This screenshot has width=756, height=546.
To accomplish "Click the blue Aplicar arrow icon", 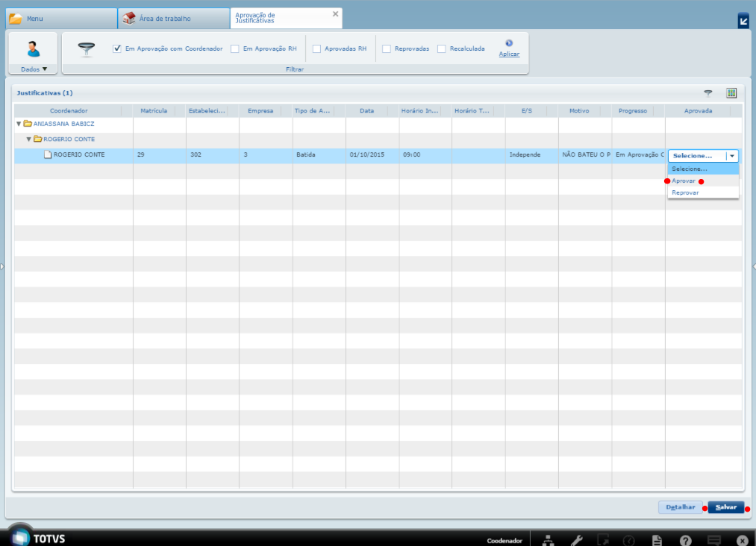I will point(509,43).
